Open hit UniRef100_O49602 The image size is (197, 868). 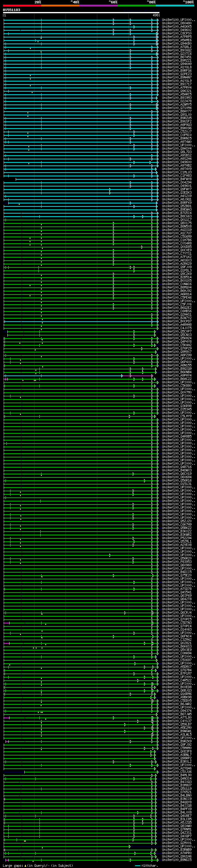tap(177, 30)
